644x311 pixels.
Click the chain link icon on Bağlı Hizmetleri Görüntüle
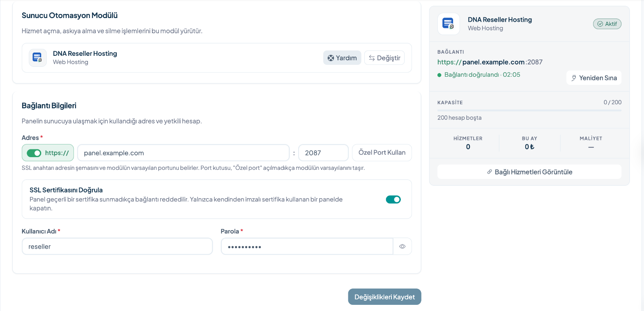coord(490,172)
